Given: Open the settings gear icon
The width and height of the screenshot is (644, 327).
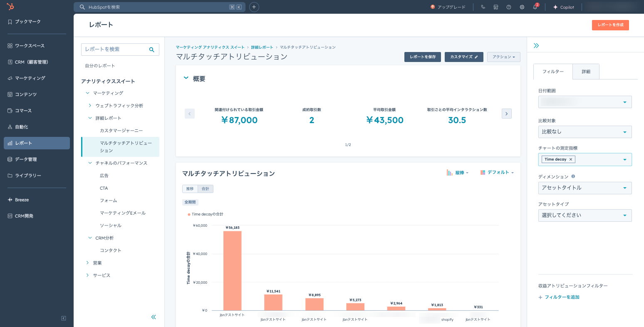Looking at the screenshot, I should tap(522, 7).
